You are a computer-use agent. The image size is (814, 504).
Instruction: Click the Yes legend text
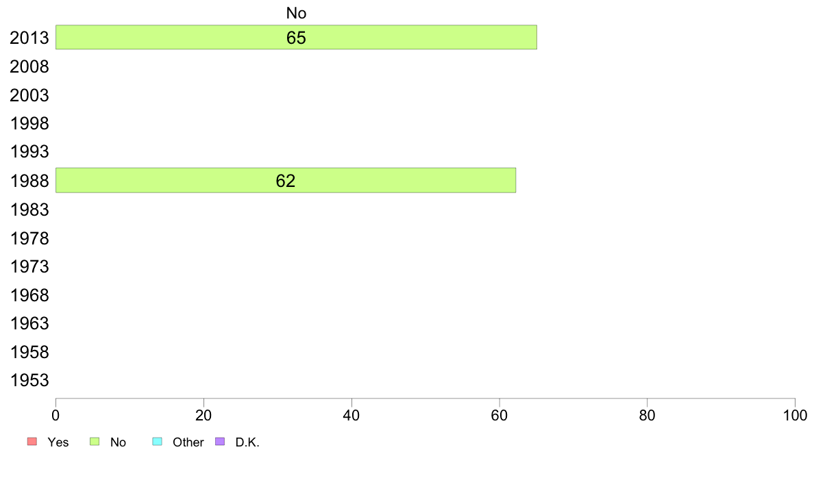tap(58, 442)
